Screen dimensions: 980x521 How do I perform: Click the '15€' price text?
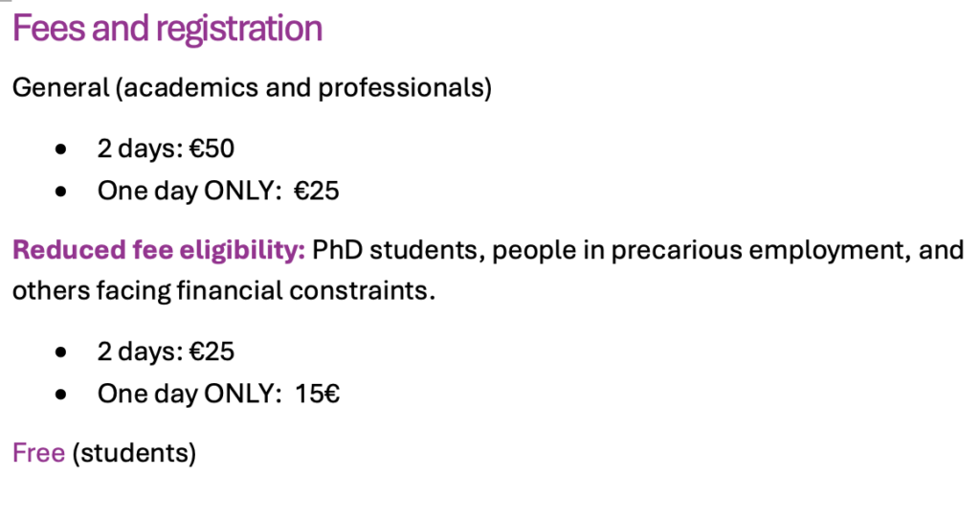tap(319, 393)
